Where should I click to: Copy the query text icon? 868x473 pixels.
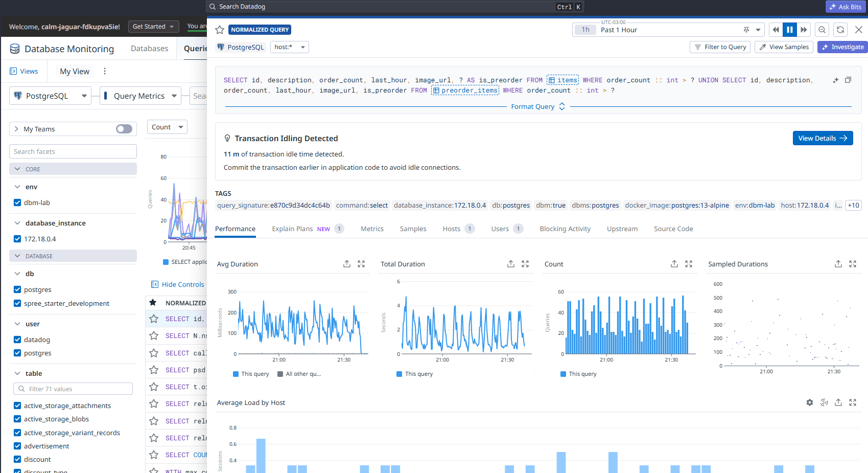pyautogui.click(x=848, y=80)
